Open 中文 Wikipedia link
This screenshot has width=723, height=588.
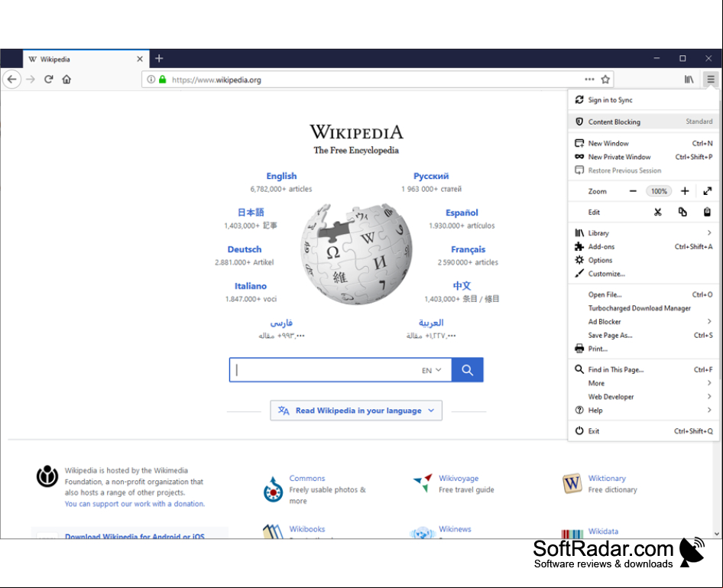462,286
